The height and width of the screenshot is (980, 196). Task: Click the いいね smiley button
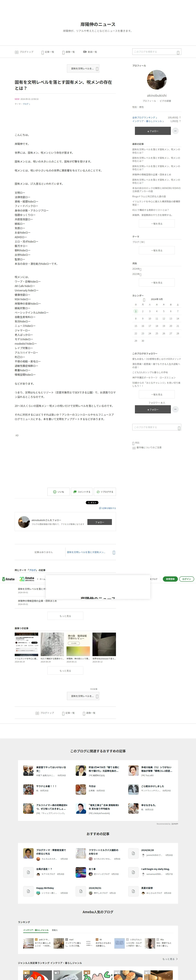click(59, 492)
